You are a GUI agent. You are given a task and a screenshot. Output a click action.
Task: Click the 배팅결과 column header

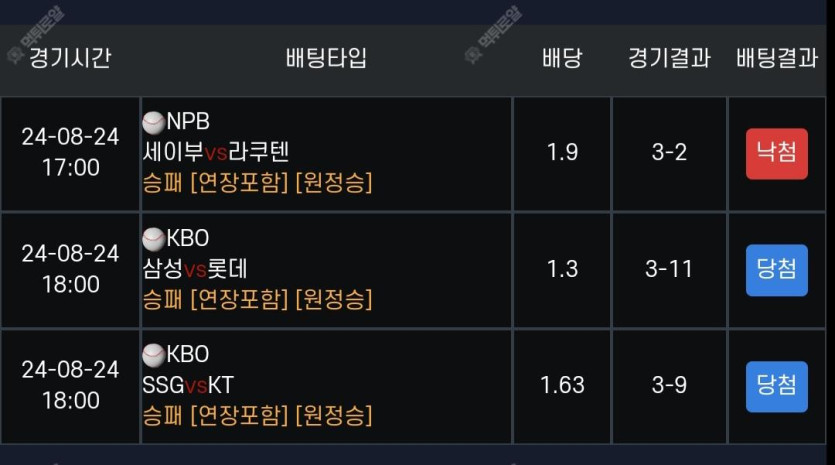(x=777, y=58)
